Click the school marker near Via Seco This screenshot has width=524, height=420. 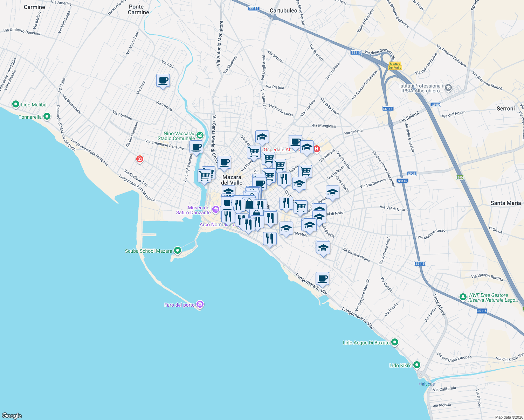[262, 137]
